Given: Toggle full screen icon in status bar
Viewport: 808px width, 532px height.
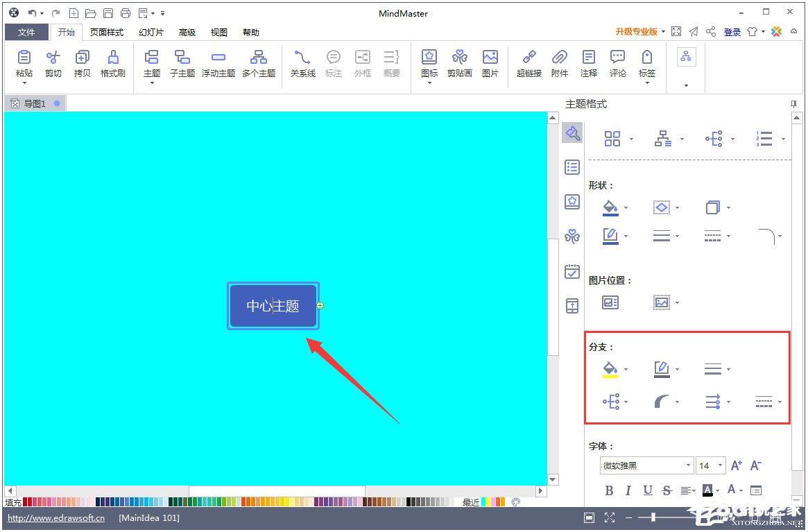Looking at the screenshot, I should pyautogui.click(x=610, y=517).
